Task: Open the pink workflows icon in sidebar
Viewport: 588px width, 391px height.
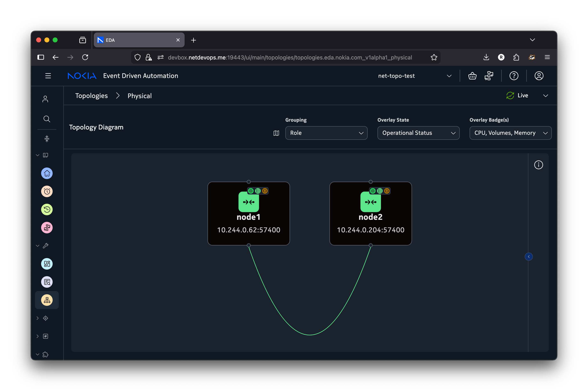Action: 47,228
